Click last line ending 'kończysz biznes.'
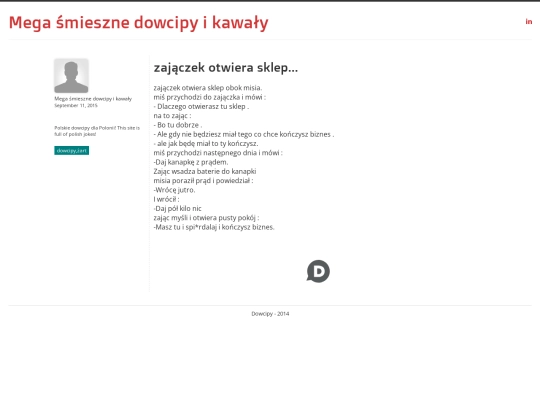Viewport: 540px width, 405px height. point(214,227)
